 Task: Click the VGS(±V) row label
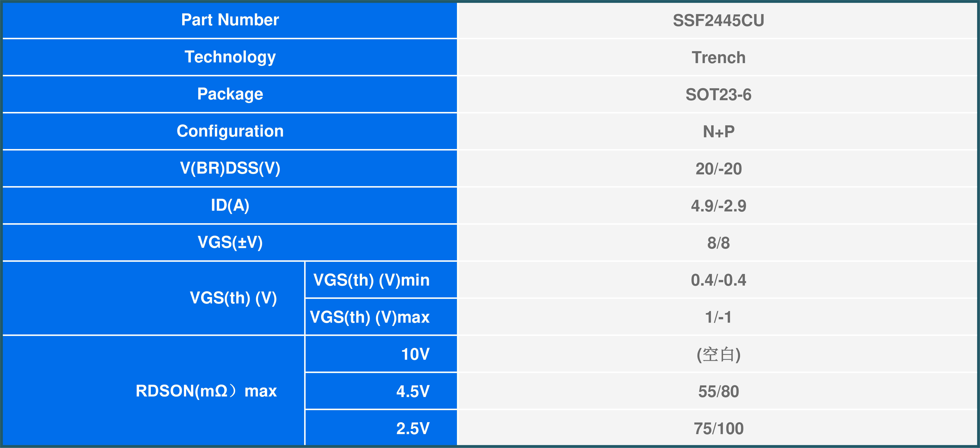point(230,242)
